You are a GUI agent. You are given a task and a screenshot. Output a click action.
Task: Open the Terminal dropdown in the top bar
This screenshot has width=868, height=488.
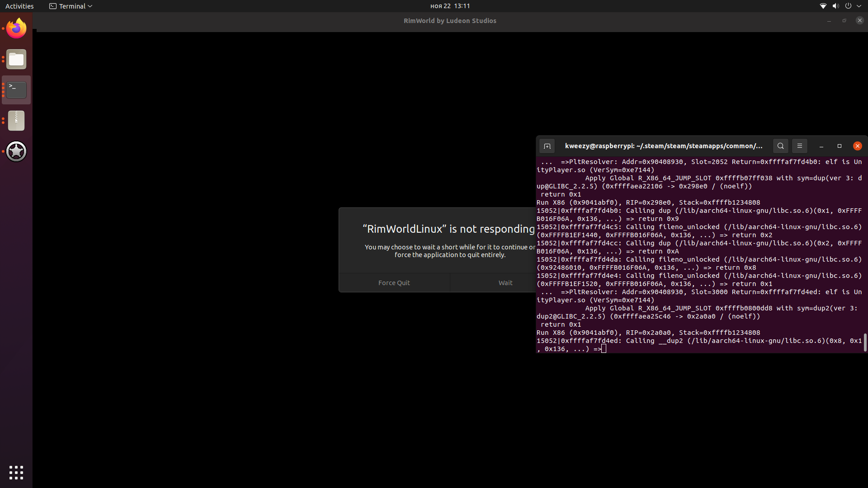point(70,6)
